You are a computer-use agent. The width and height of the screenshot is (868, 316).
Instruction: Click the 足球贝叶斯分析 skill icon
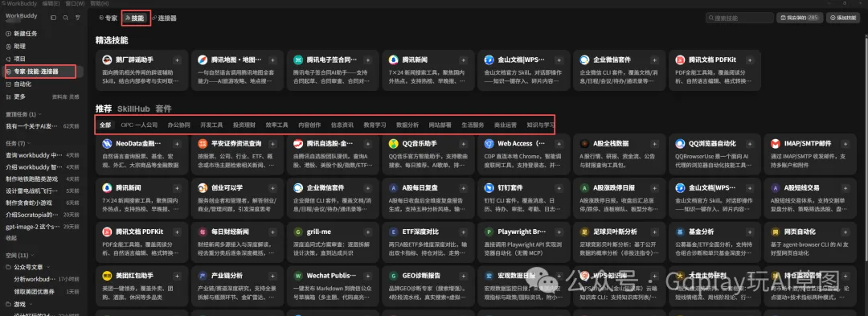tap(584, 232)
